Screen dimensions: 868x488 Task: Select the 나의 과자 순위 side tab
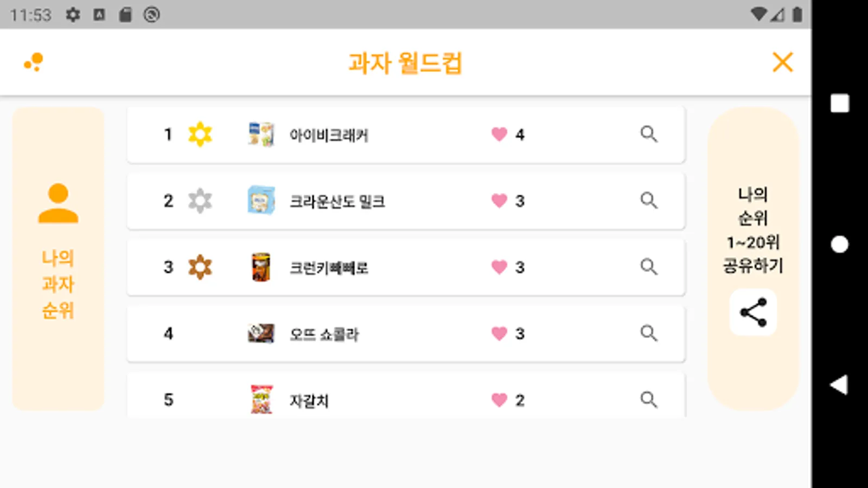(x=58, y=284)
